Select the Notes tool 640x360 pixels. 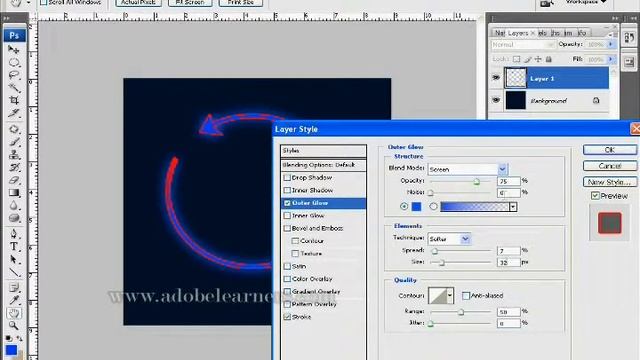tap(13, 287)
